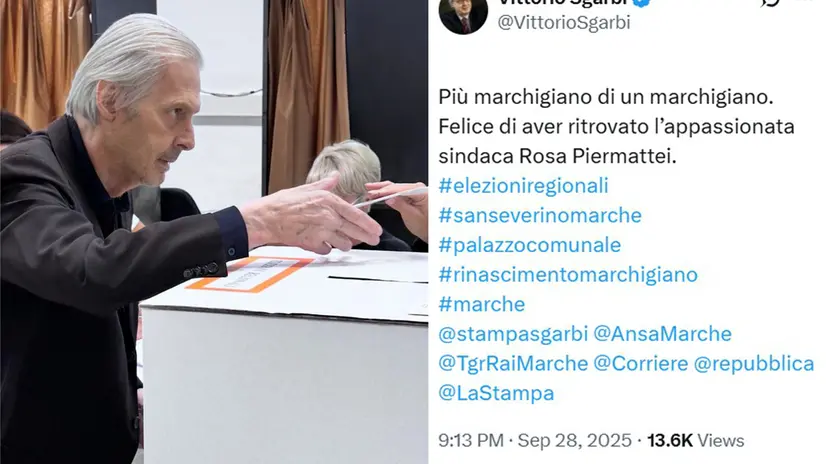Open the #elezioniregionali hashtag
This screenshot has width=826, height=464.
(523, 186)
